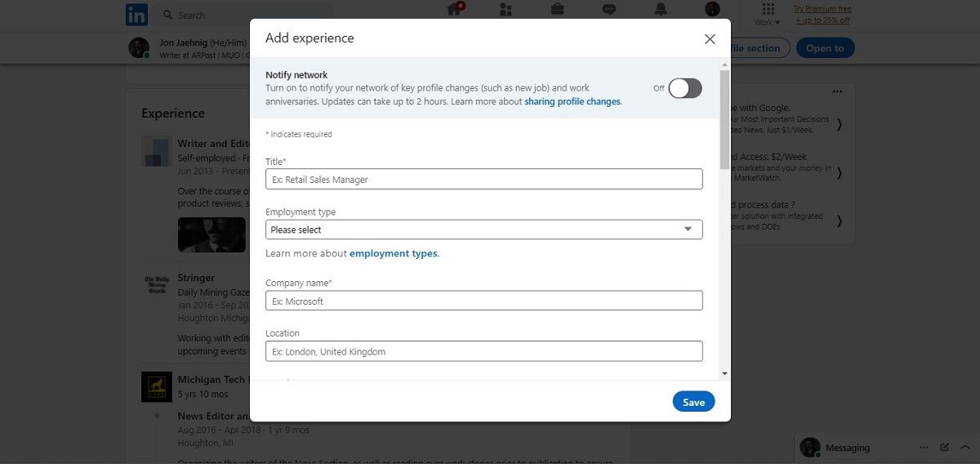Open the Messaging chat icon in navbar
This screenshot has height=464, width=980.
click(x=608, y=10)
